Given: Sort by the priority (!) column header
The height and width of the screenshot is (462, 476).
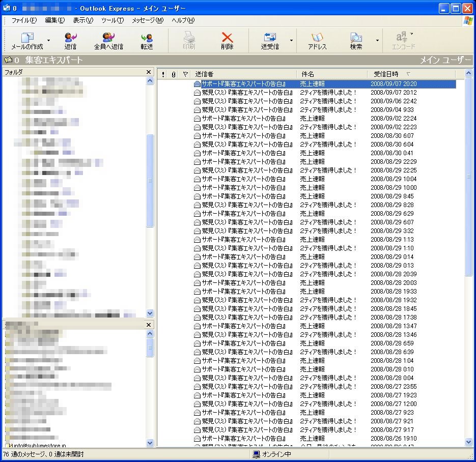Looking at the screenshot, I should [x=163, y=74].
